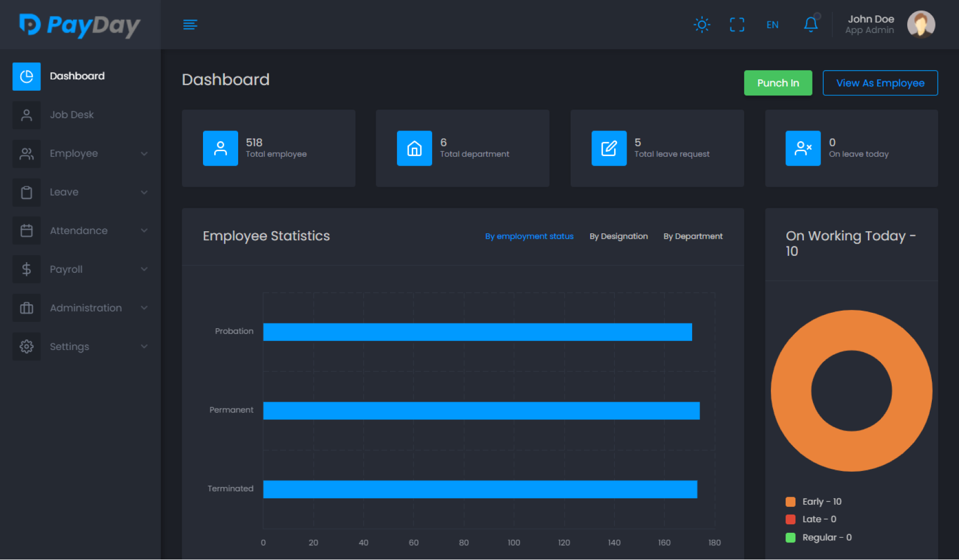Expand the Employee menu chevron

(x=144, y=154)
